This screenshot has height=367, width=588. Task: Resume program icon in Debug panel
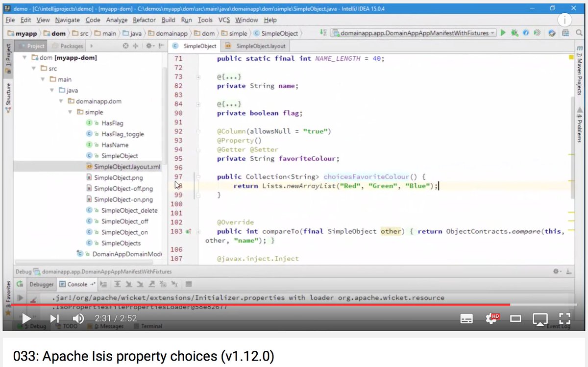20,298
